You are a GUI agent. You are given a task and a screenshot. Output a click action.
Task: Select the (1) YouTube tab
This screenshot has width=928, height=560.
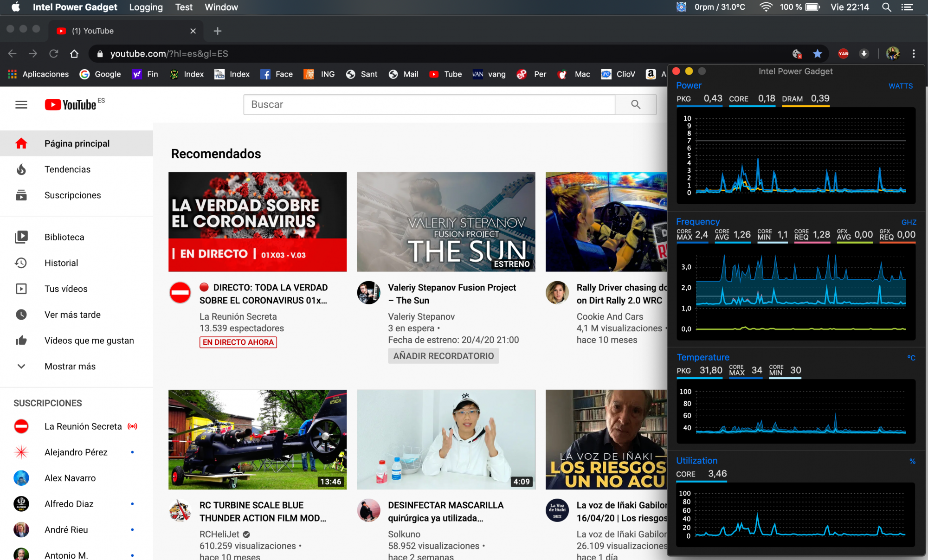125,31
